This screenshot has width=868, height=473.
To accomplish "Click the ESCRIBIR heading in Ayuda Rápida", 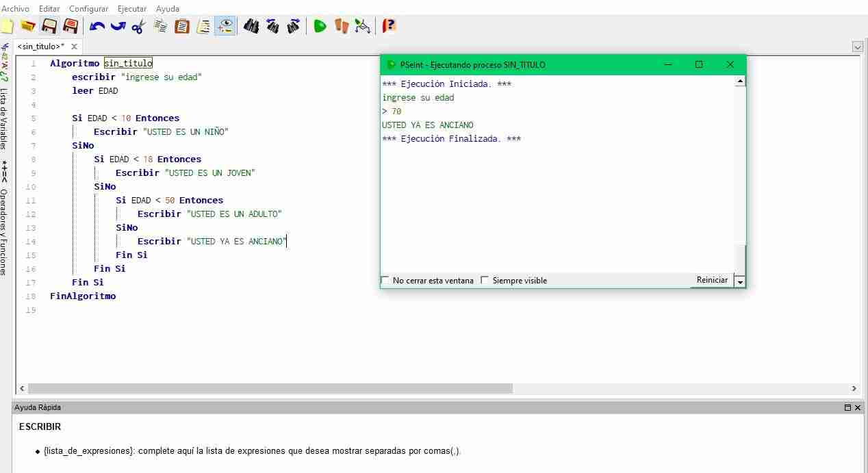I will tap(40, 426).
